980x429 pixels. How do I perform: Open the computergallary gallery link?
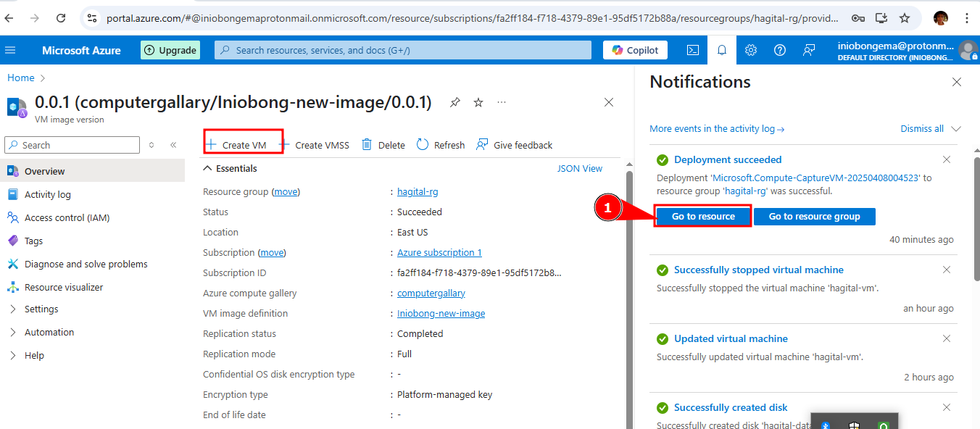pyautogui.click(x=431, y=293)
